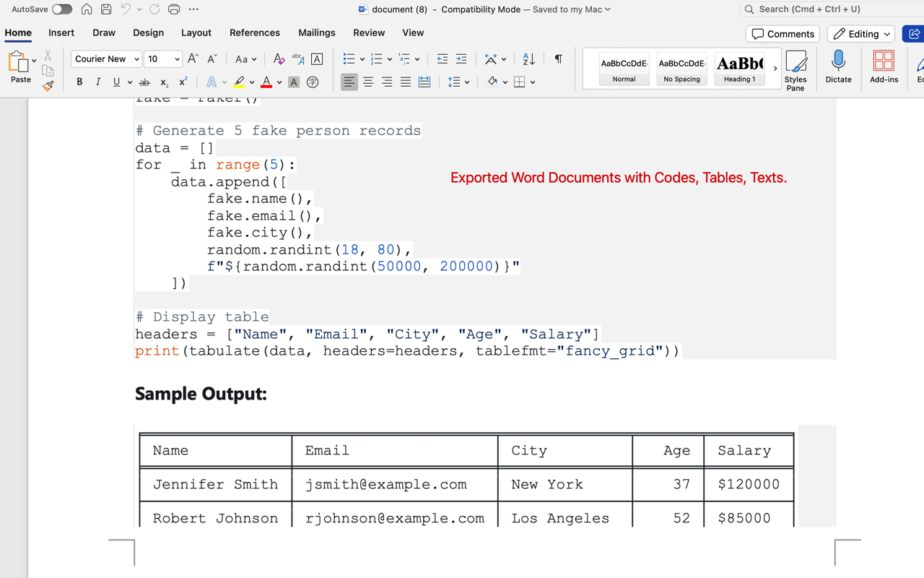Image resolution: width=924 pixels, height=578 pixels.
Task: Apply numbered list formatting
Action: [x=376, y=59]
